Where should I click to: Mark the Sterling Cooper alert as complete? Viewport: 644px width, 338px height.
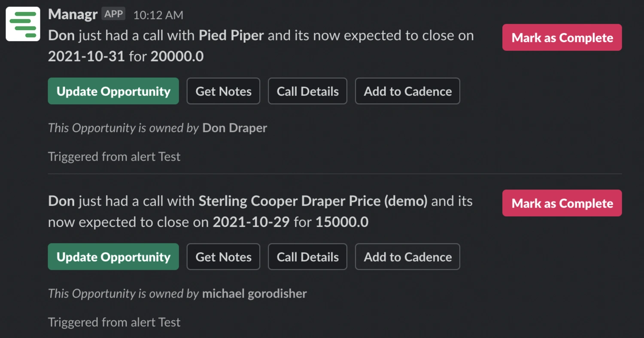(x=562, y=203)
